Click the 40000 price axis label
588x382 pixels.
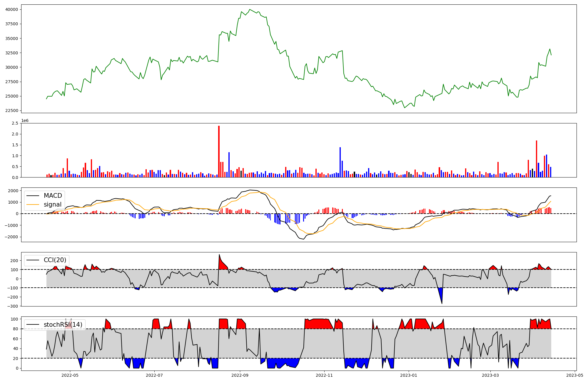(11, 9)
